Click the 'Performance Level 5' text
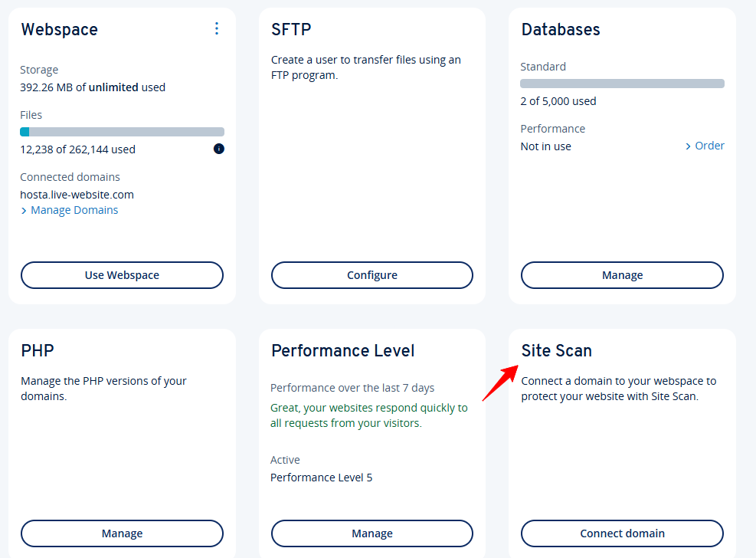 [x=322, y=478]
